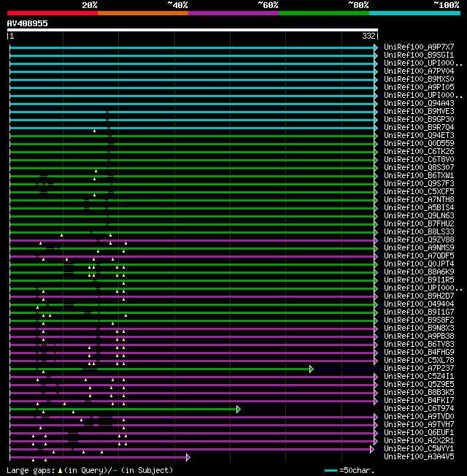Open the UniRef100_B4FKI7 entry
Screen dimensions: 467x476
tap(419, 400)
